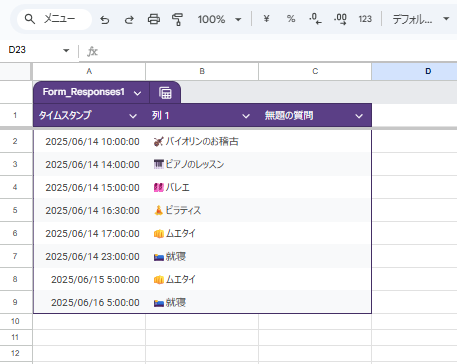The image size is (457, 364).
Task: Open the table view calculator icon
Action: [165, 93]
